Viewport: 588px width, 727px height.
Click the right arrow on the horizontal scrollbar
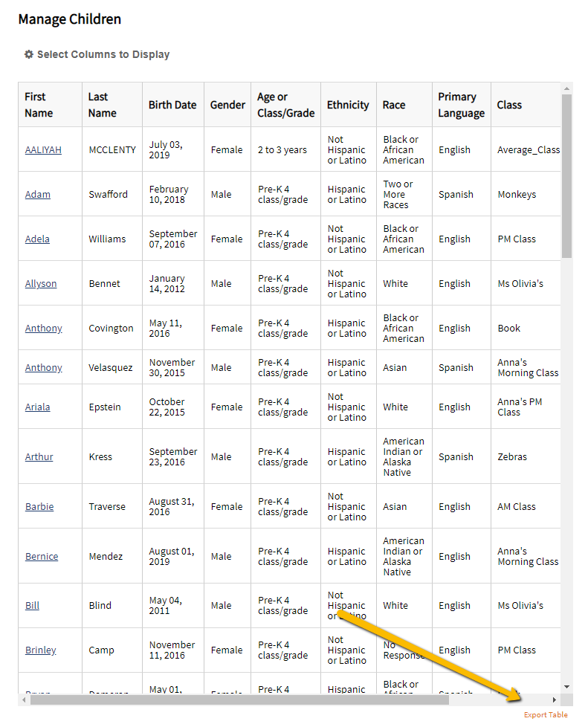(555, 699)
